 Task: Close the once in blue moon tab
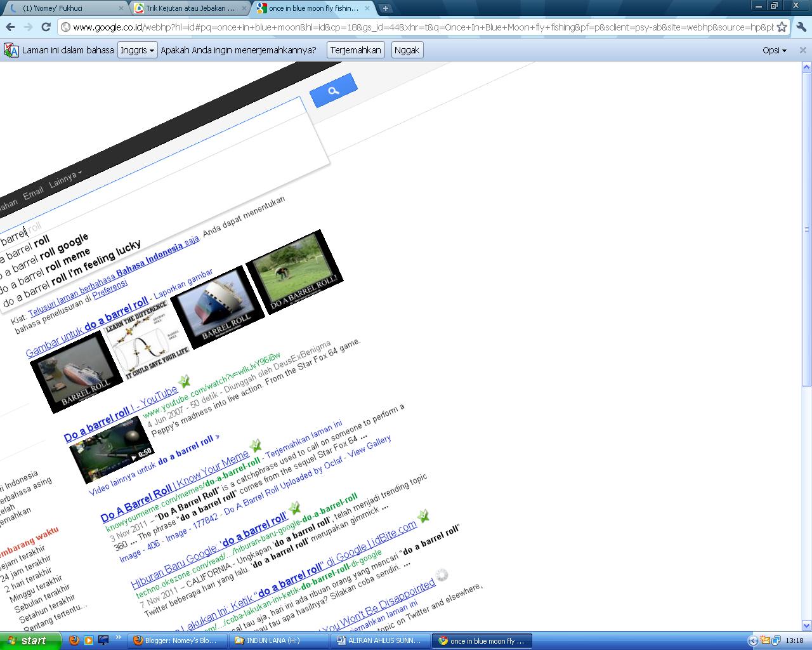[367, 8]
